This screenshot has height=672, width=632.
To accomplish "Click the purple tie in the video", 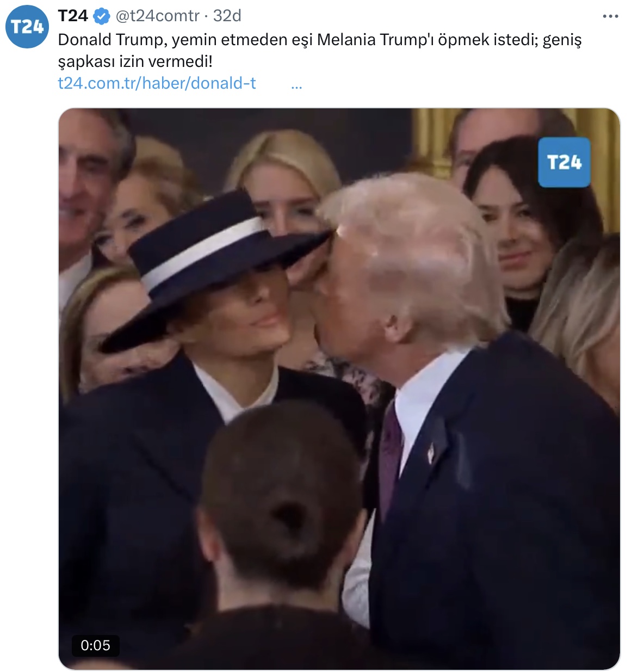I will pyautogui.click(x=389, y=459).
